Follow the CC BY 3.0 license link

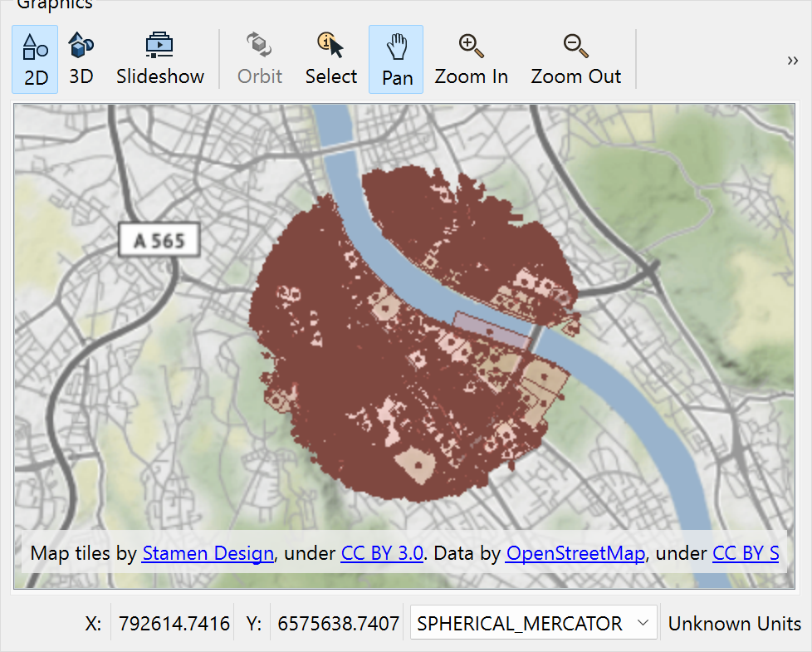click(382, 553)
